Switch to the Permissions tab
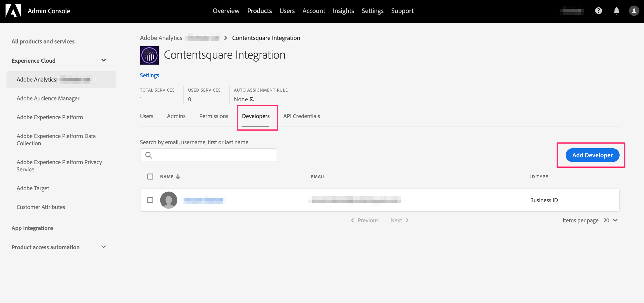This screenshot has height=303, width=644. [214, 116]
